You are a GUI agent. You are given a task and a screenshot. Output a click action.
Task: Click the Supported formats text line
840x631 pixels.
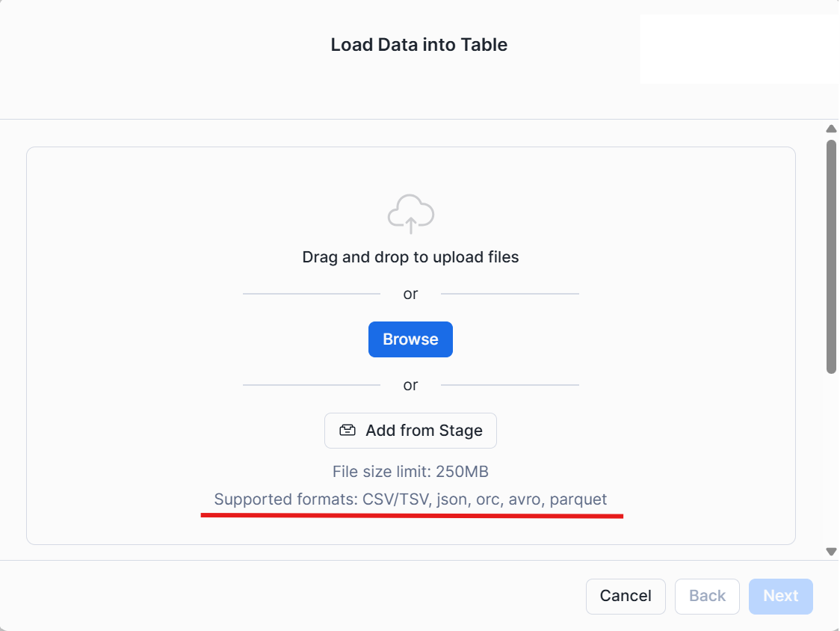[410, 499]
